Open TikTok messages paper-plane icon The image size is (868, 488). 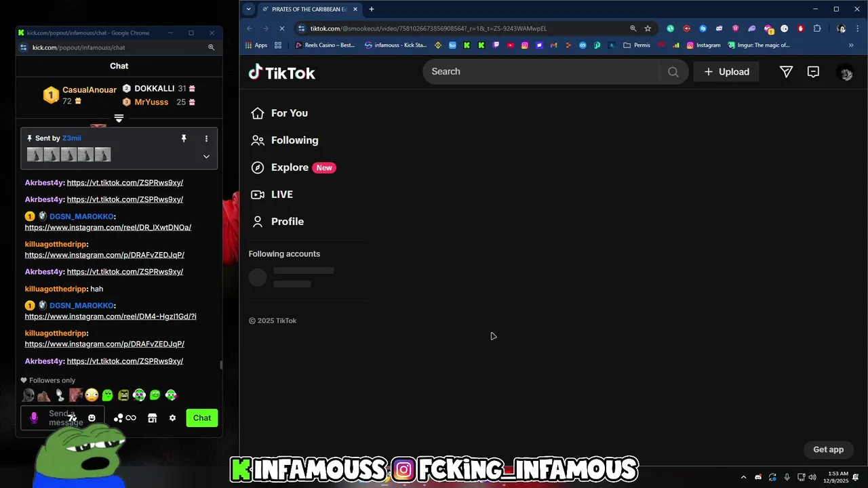(786, 72)
